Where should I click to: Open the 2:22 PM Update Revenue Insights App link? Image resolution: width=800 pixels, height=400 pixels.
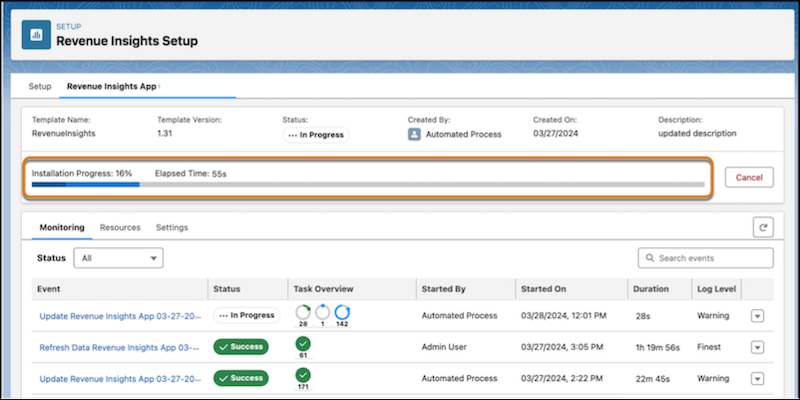pos(120,379)
